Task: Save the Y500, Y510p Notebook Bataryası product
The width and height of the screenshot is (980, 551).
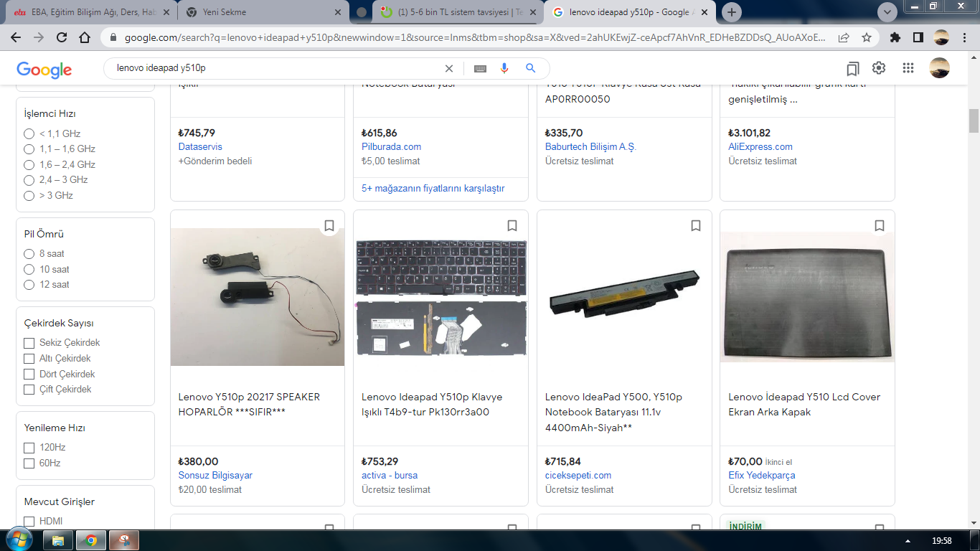Action: click(696, 226)
